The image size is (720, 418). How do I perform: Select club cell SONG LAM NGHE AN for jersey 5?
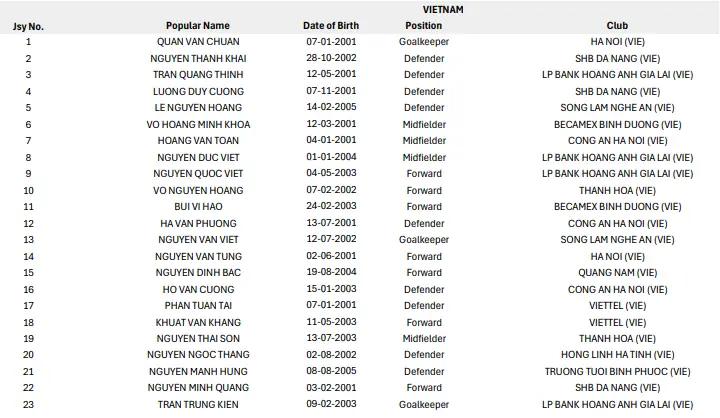point(617,108)
